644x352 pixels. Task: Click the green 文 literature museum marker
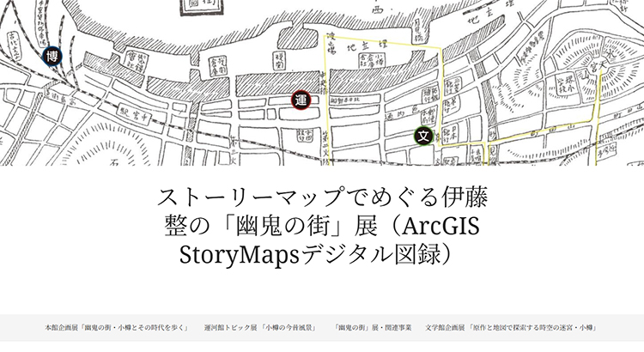coord(424,136)
